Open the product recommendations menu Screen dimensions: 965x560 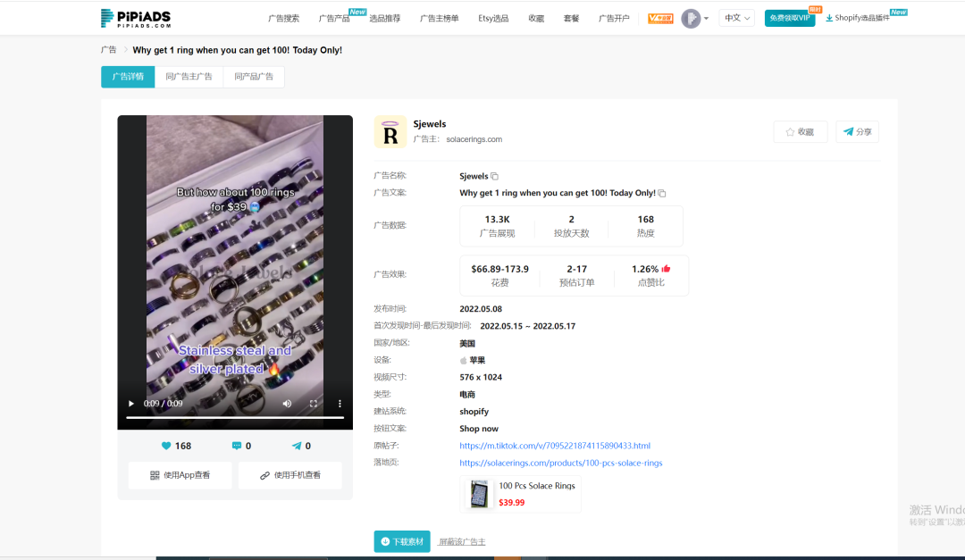(x=384, y=19)
